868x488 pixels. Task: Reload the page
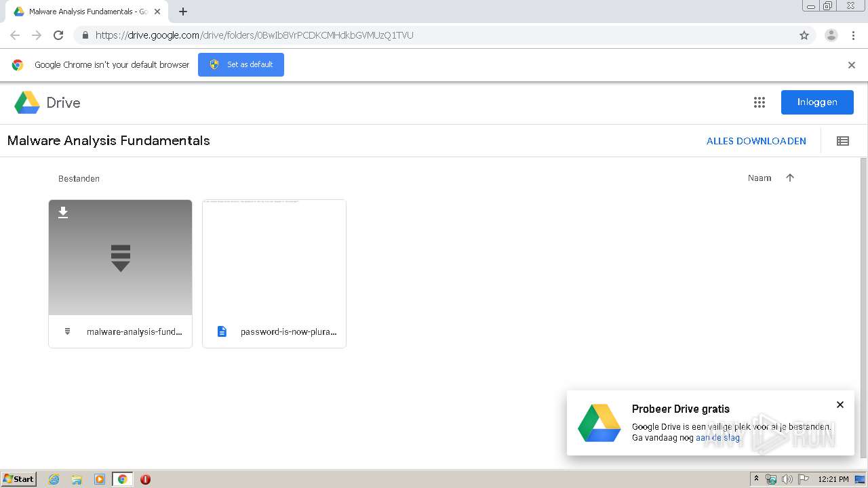point(58,35)
